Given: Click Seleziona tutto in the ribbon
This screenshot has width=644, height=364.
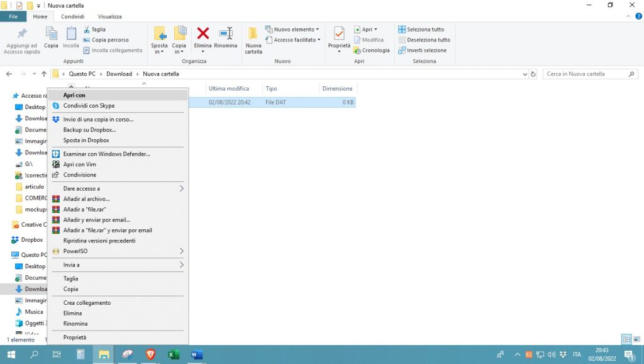Looking at the screenshot, I should coord(421,30).
